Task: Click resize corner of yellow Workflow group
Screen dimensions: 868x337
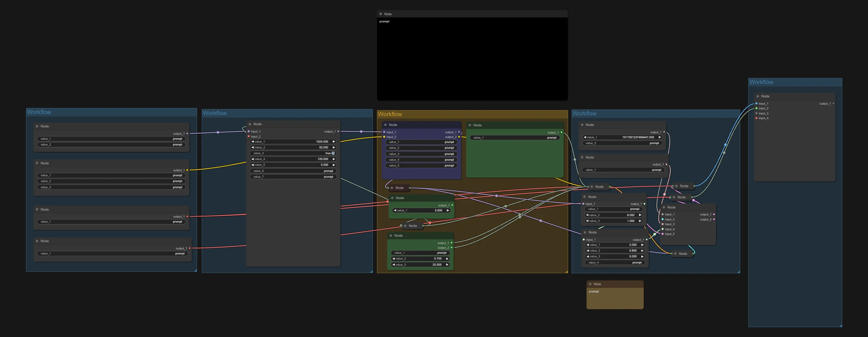Action: [566, 271]
